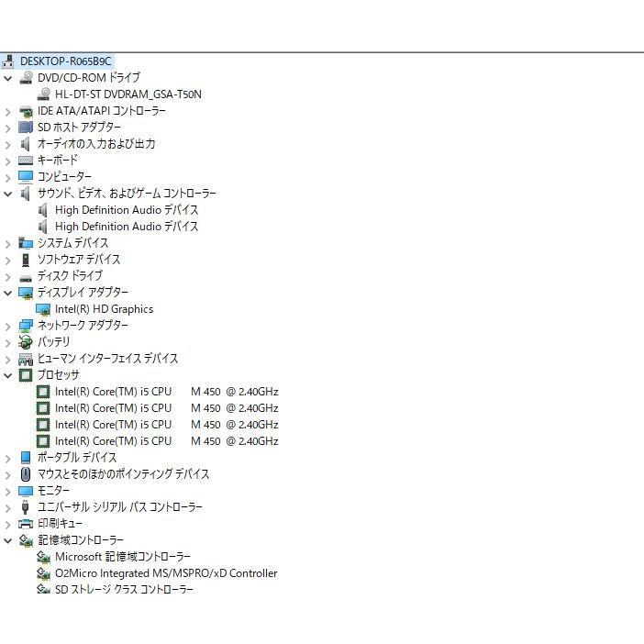Screen dimensions: 644x644
Task: Select the ポータブル デバイス label
Action: [77, 458]
